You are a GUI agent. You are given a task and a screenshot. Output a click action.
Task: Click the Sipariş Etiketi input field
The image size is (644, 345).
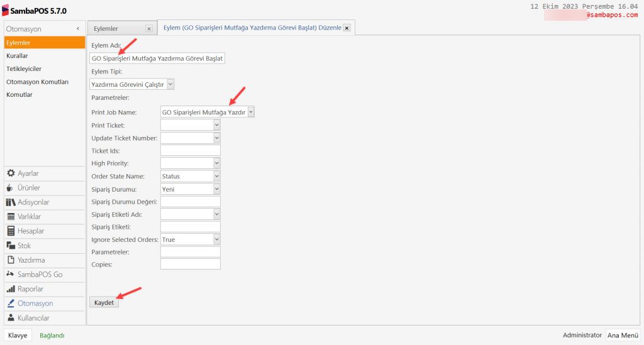[191, 227]
